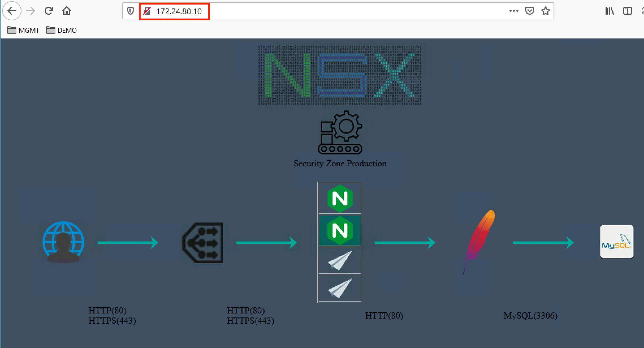This screenshot has height=348, width=644.
Task: Click the production gear conveyor icon
Action: [x=340, y=132]
